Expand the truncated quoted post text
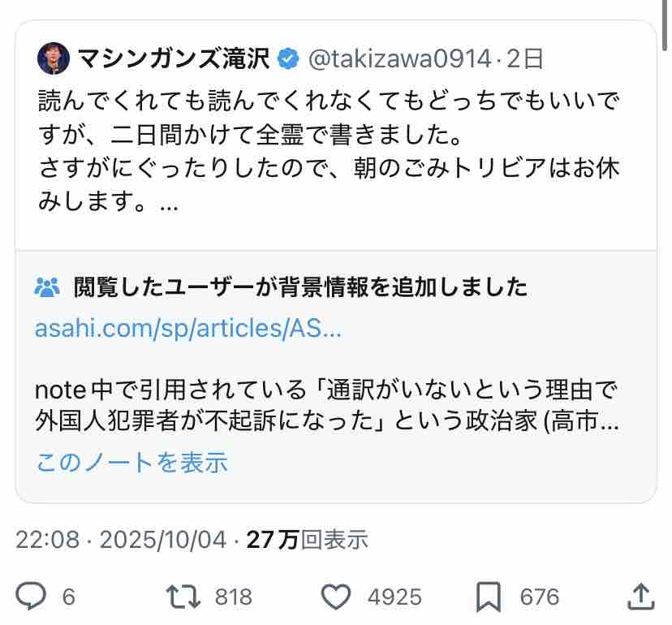The image size is (672, 625). [170, 205]
